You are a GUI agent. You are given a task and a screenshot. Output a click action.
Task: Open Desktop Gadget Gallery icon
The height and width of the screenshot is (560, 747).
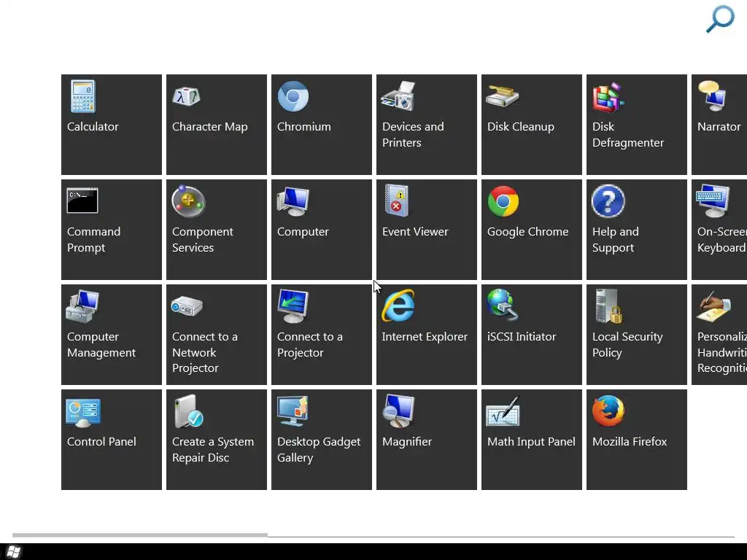click(293, 411)
